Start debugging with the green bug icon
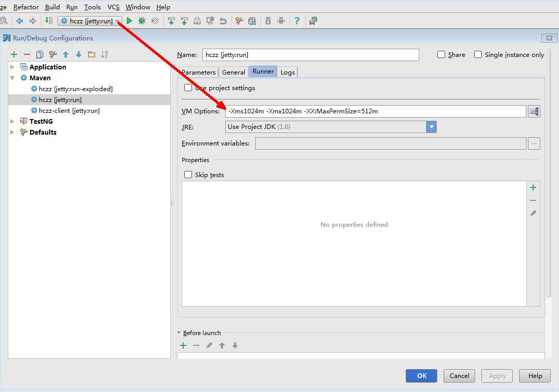The image size is (559, 392). pos(142,21)
